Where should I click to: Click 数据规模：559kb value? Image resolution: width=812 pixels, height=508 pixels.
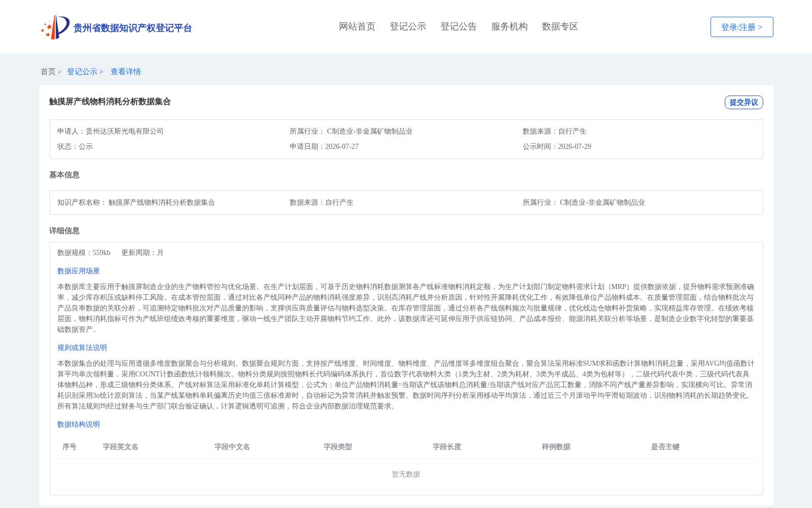(84, 252)
